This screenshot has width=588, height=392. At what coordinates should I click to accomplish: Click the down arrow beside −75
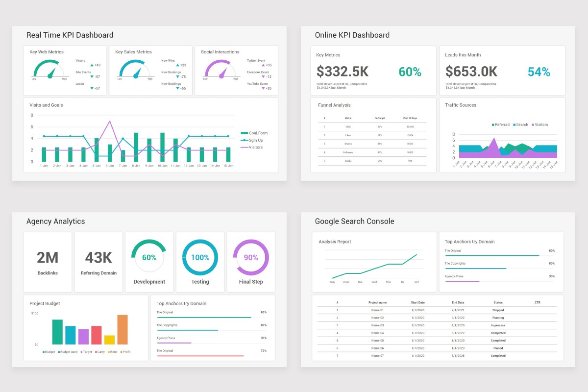pos(177,76)
